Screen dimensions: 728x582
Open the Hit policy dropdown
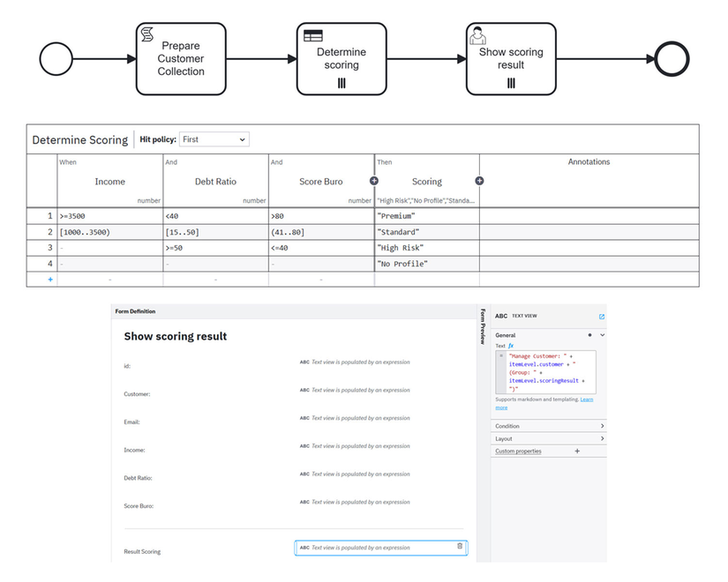(x=214, y=139)
